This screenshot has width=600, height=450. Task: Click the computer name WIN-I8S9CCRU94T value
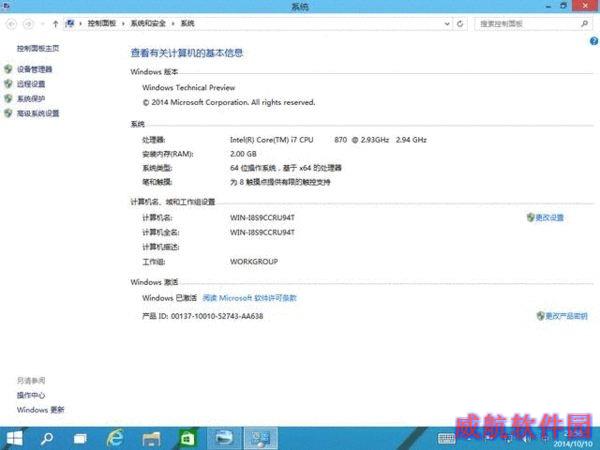(x=262, y=218)
